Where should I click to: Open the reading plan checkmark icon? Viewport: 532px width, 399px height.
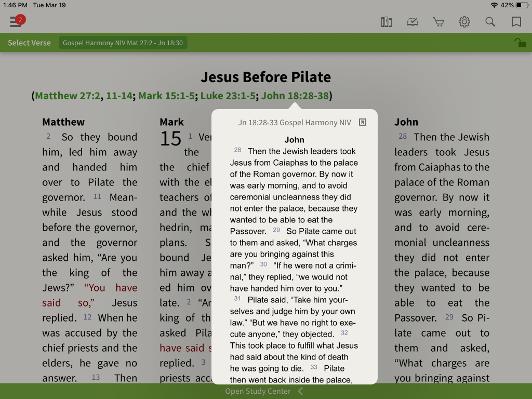412,22
